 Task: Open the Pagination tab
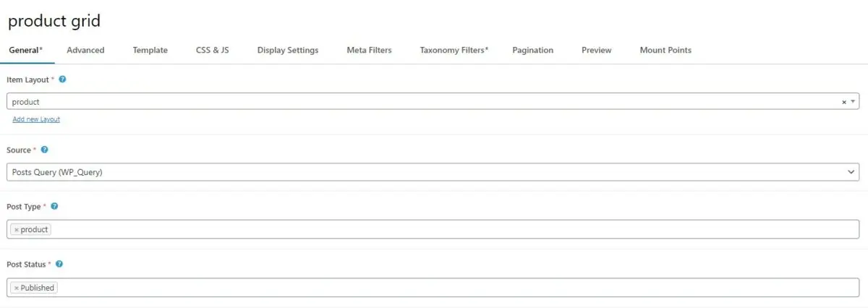(532, 51)
